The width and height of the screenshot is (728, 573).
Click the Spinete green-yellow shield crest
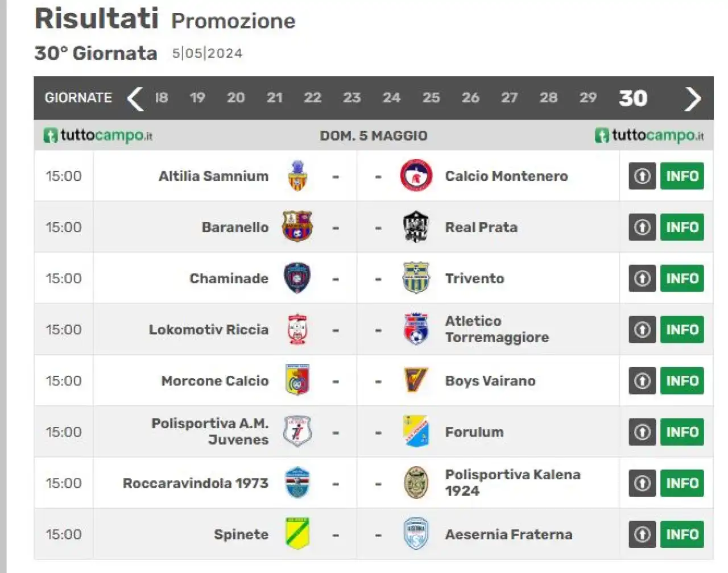(x=297, y=534)
